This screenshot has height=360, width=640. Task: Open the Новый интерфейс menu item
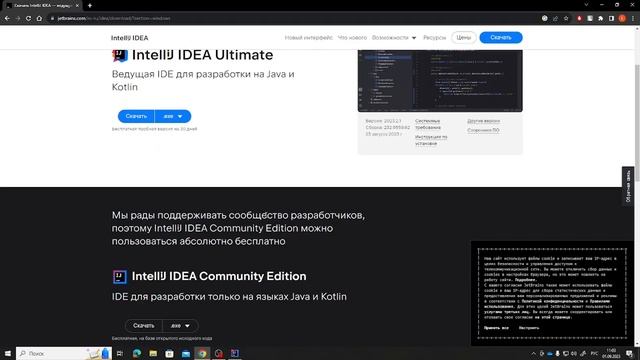309,38
